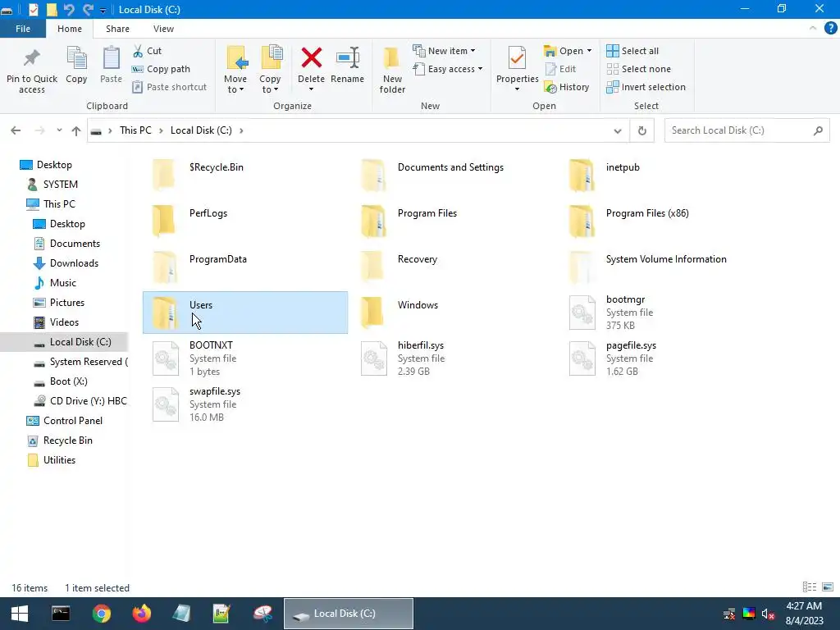Select Pictures in the navigation pane
840x630 pixels.
(x=67, y=303)
